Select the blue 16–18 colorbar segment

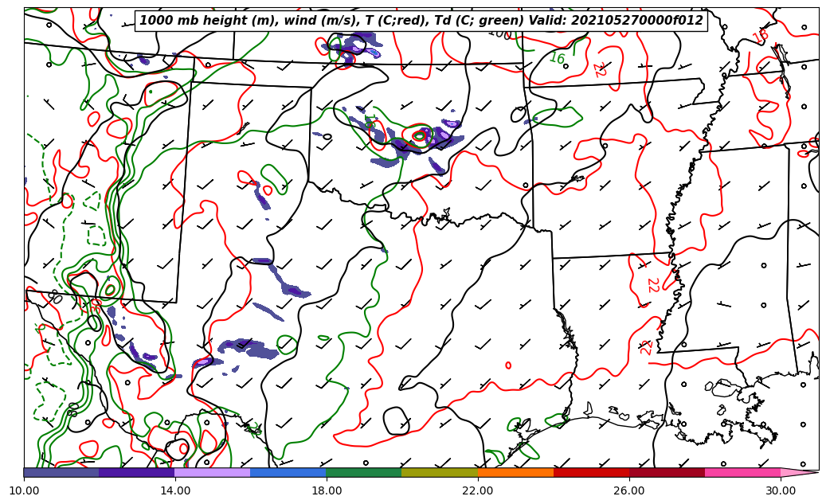point(288,472)
